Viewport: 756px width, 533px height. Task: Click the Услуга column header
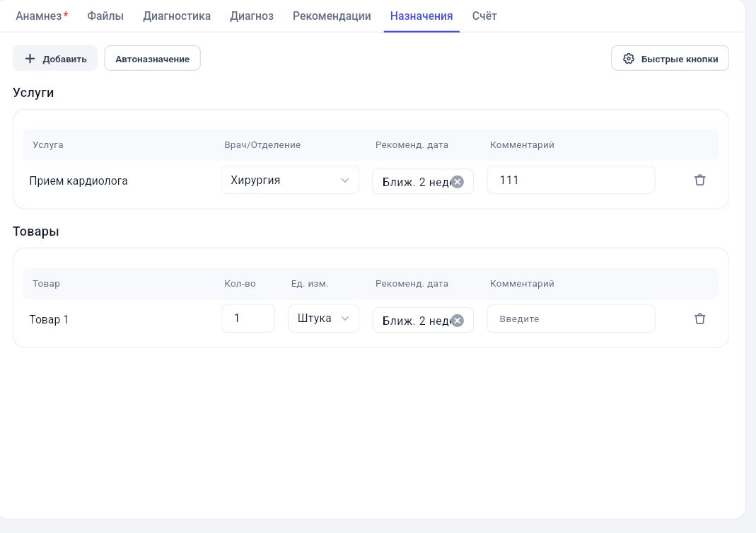coord(47,145)
